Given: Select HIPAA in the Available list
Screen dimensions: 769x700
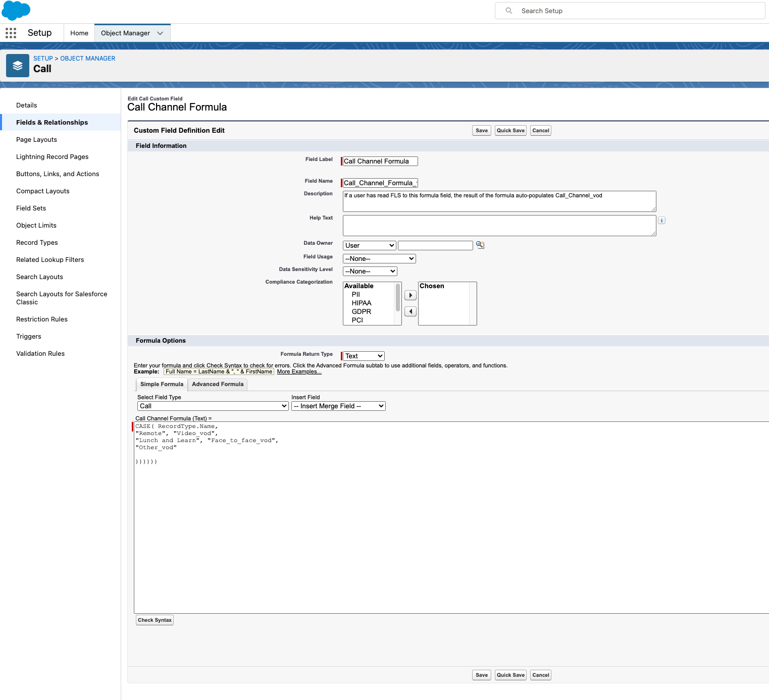Looking at the screenshot, I should point(362,303).
